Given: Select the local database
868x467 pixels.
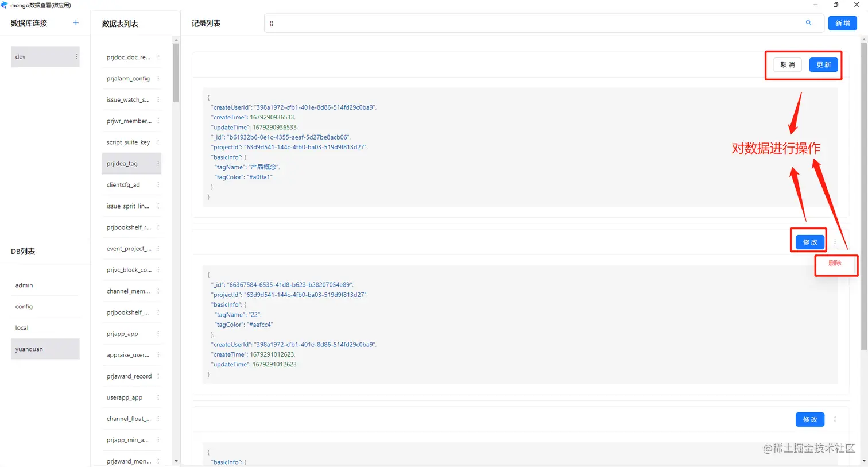Looking at the screenshot, I should pyautogui.click(x=45, y=328).
